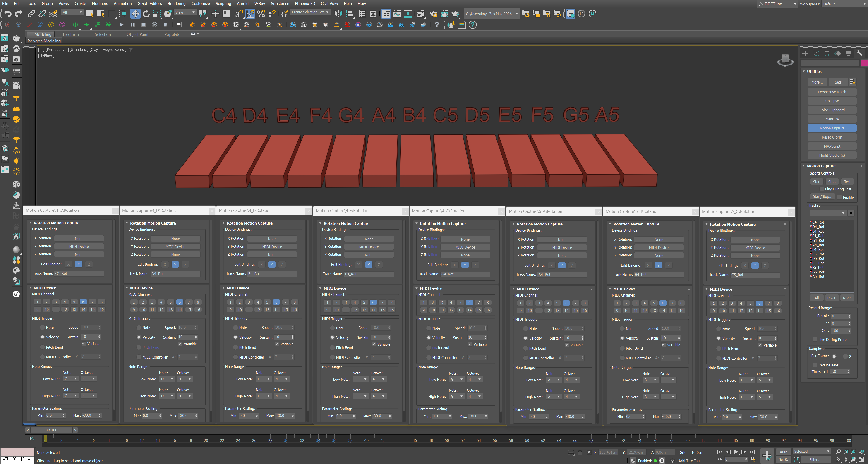
Task: Click the timeline Play Animation button
Action: pos(736,452)
